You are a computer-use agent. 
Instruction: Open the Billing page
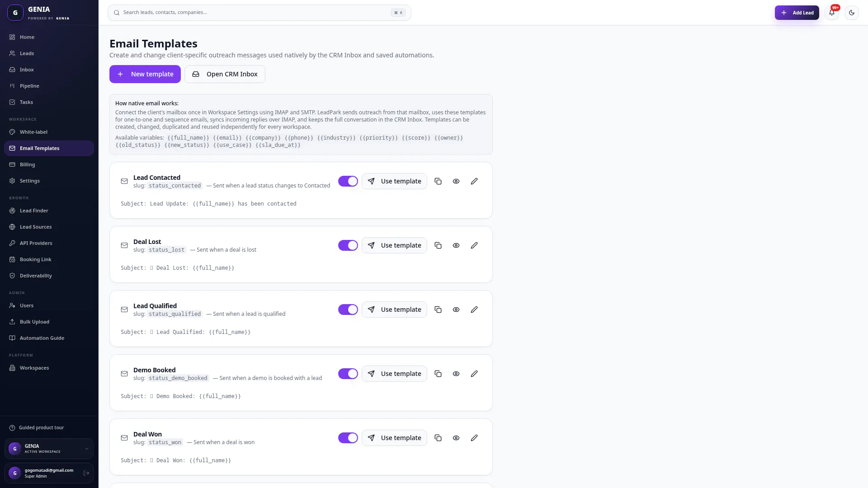click(49, 164)
